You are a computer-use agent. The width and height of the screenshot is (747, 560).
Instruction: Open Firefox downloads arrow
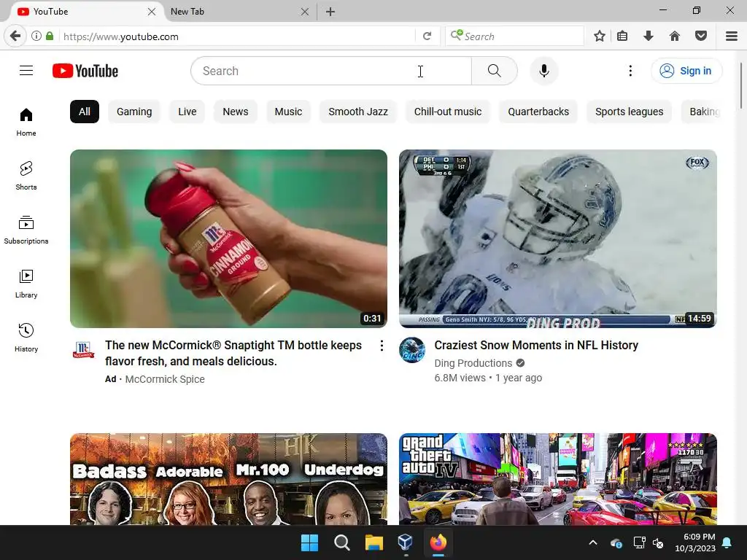coord(649,36)
